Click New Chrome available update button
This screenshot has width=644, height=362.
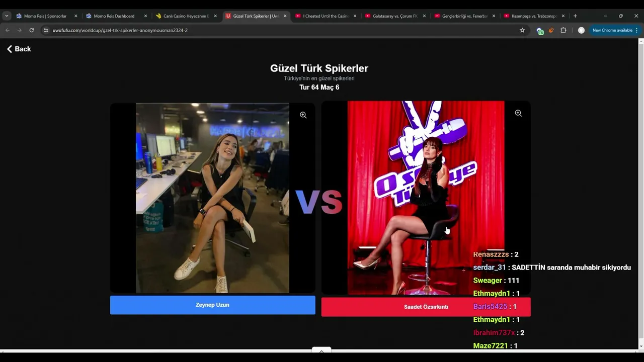[615, 30]
